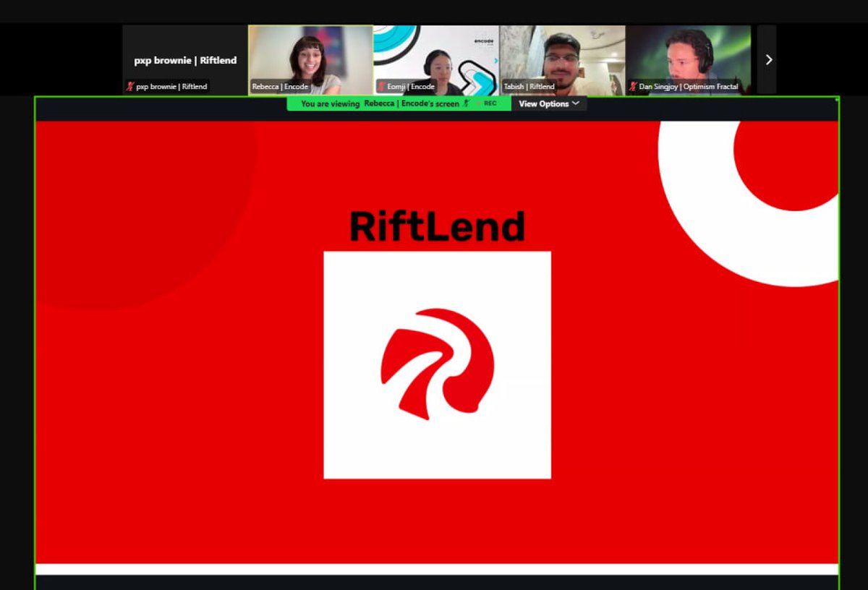
Task: Select Eomji | Encode video thumbnail
Action: coord(436,60)
